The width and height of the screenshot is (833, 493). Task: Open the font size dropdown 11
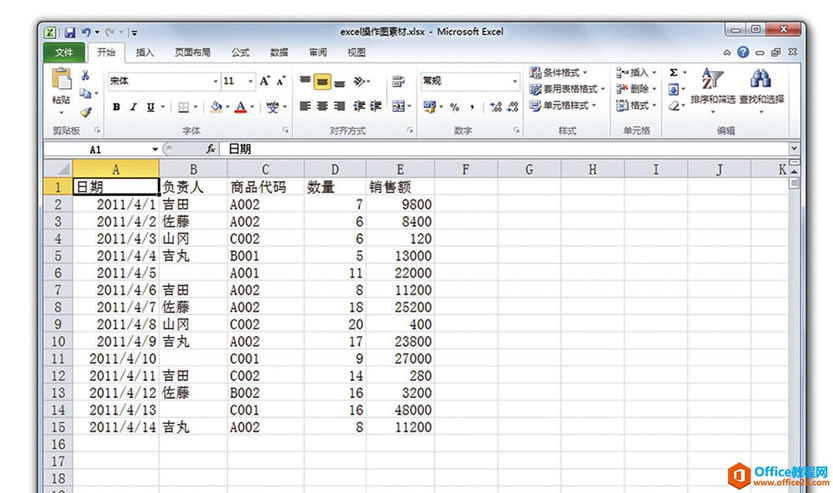[250, 81]
